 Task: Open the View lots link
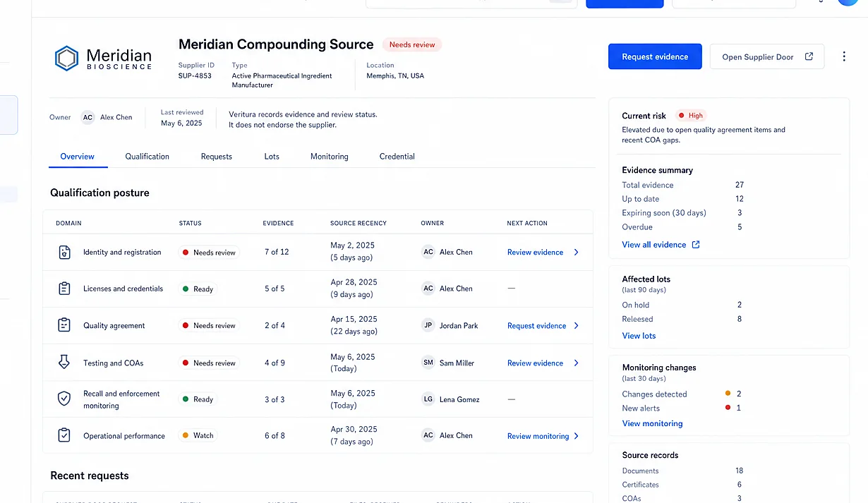coord(639,336)
